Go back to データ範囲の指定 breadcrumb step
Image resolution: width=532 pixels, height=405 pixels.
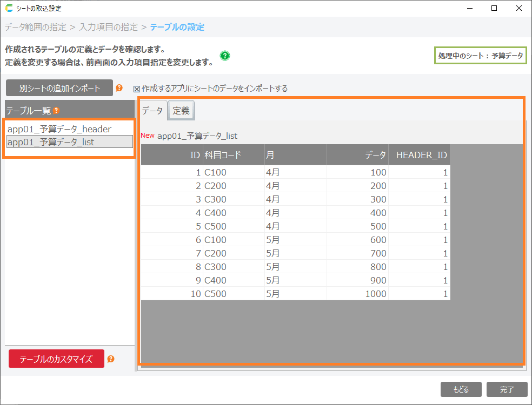pos(36,27)
